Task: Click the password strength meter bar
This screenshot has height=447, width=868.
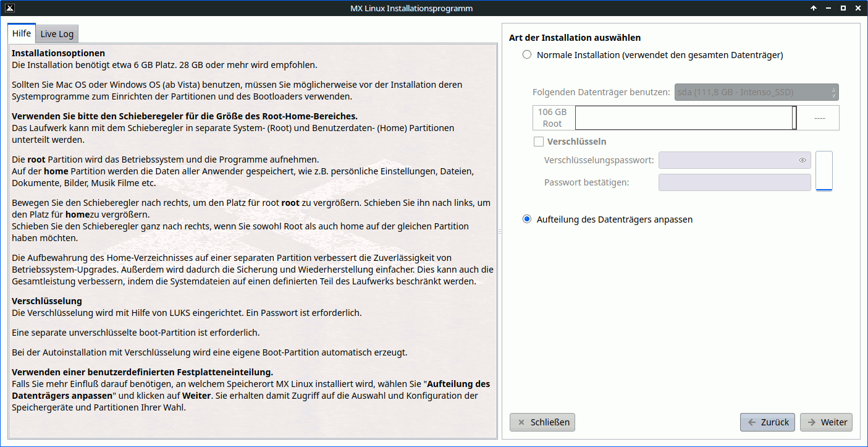Action: (x=824, y=171)
